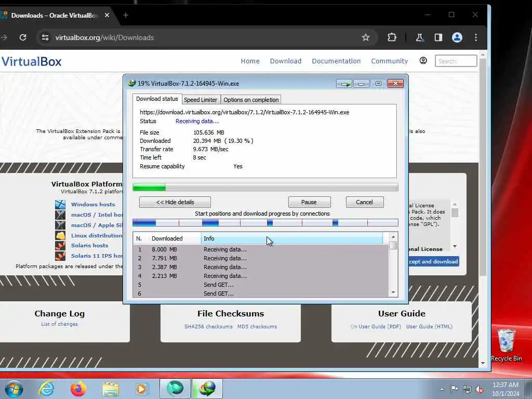Click the green arrow button in download dialog titlebar
Image resolution: width=532 pixels, height=399 pixels.
point(344,84)
